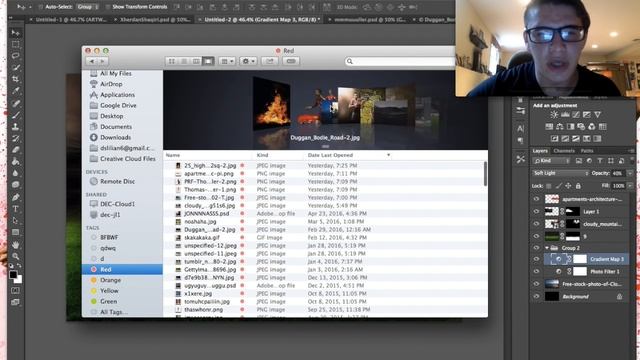Click the Finder edit tags button
This screenshot has width=640, height=360.
[291, 61]
